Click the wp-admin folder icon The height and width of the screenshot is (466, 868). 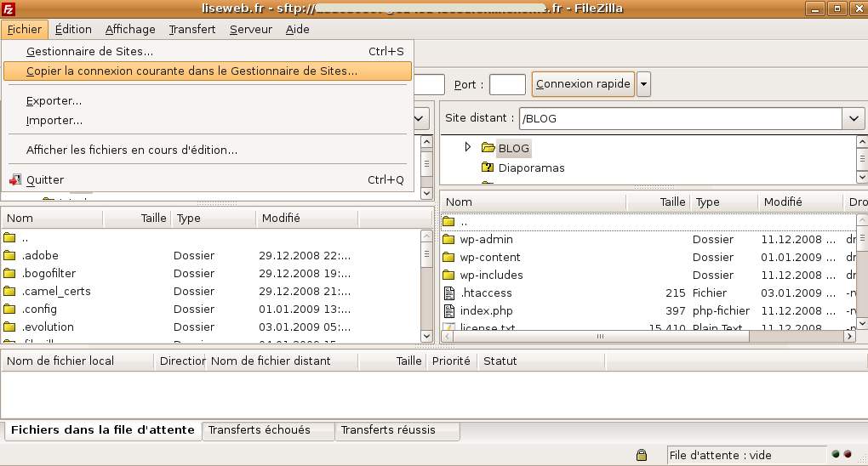[448, 240]
